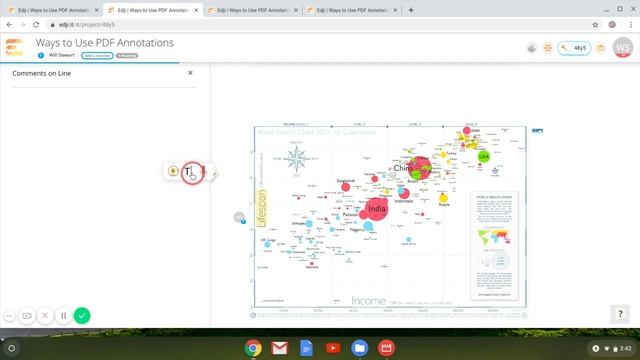Image resolution: width=640 pixels, height=360 pixels.
Task: Choose the yellow emoji reaction tool
Action: [x=173, y=171]
